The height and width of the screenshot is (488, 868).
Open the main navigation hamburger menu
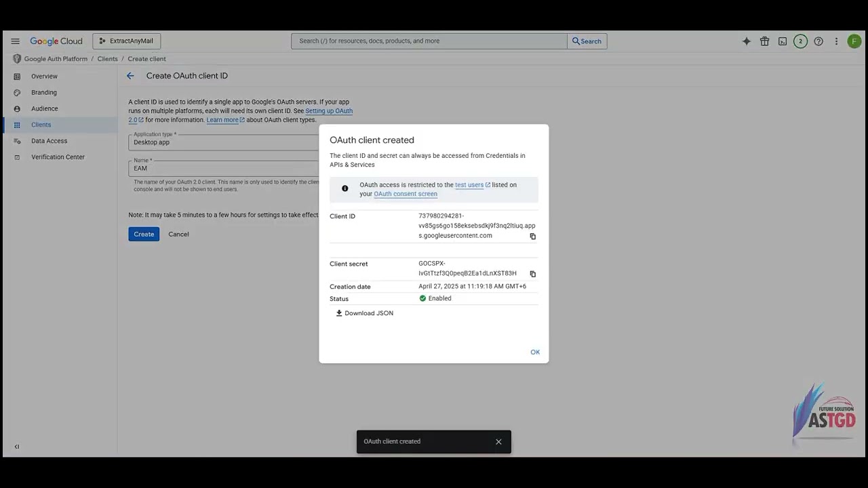point(15,41)
